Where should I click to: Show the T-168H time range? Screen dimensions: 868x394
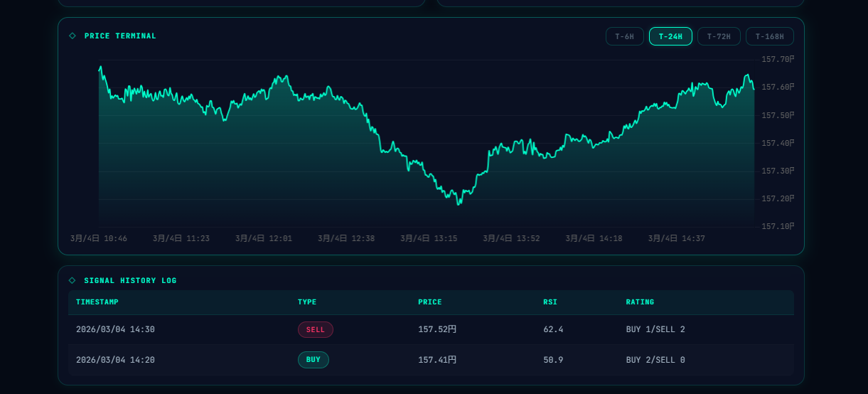769,36
